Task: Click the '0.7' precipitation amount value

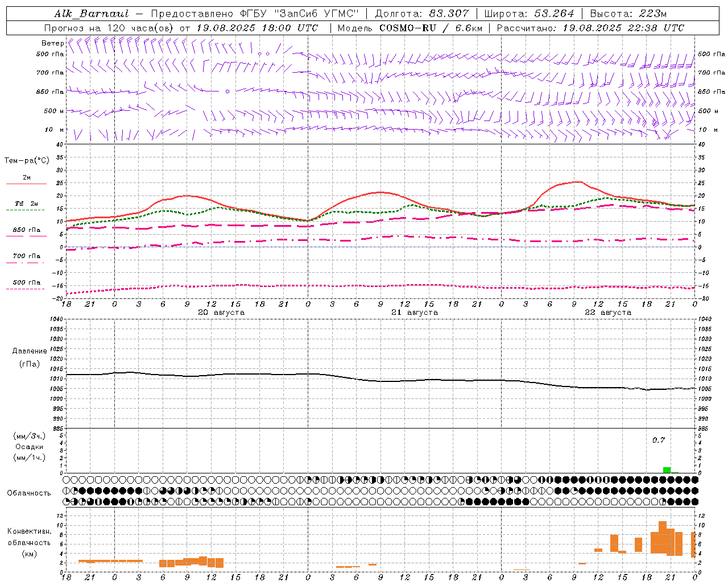Action: pos(658,440)
